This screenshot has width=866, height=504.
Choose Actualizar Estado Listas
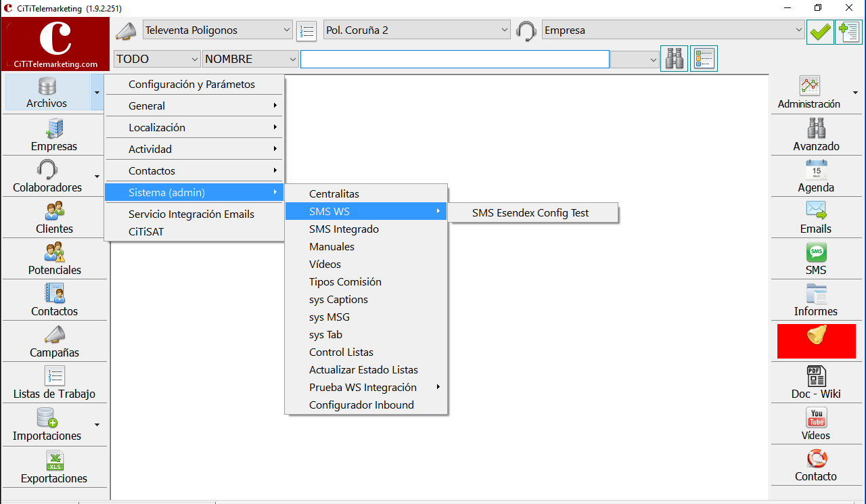367,369
